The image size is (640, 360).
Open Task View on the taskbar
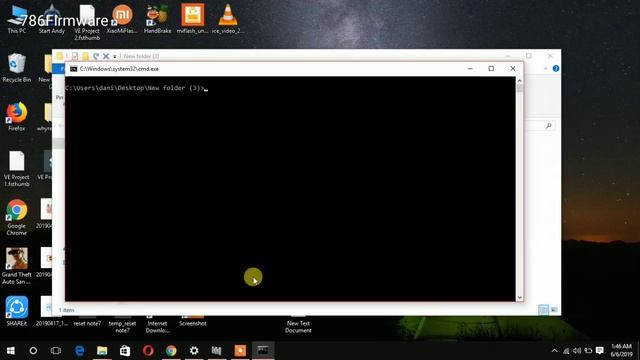pos(56,351)
